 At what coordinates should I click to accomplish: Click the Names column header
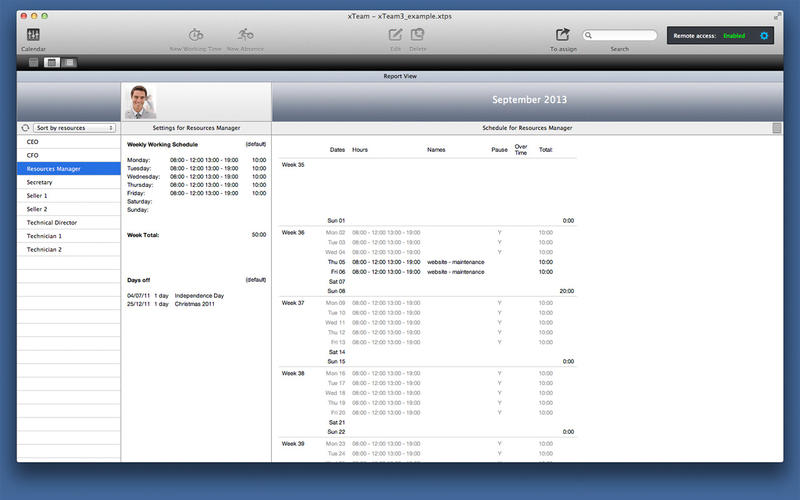[436, 150]
